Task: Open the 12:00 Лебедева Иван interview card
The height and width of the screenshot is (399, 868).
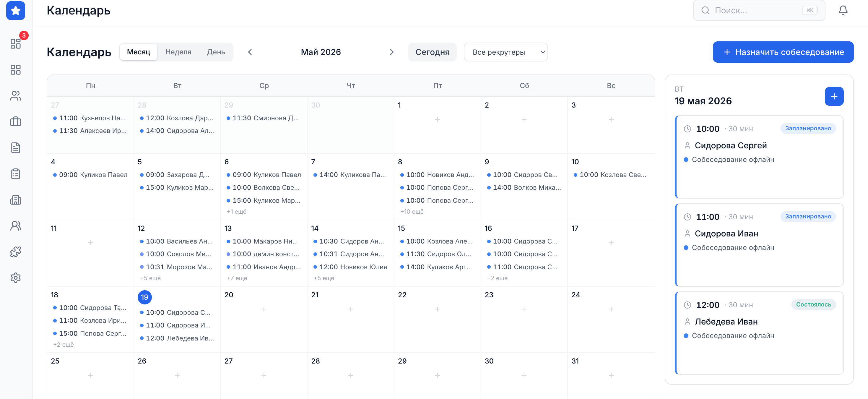Action: tap(759, 333)
